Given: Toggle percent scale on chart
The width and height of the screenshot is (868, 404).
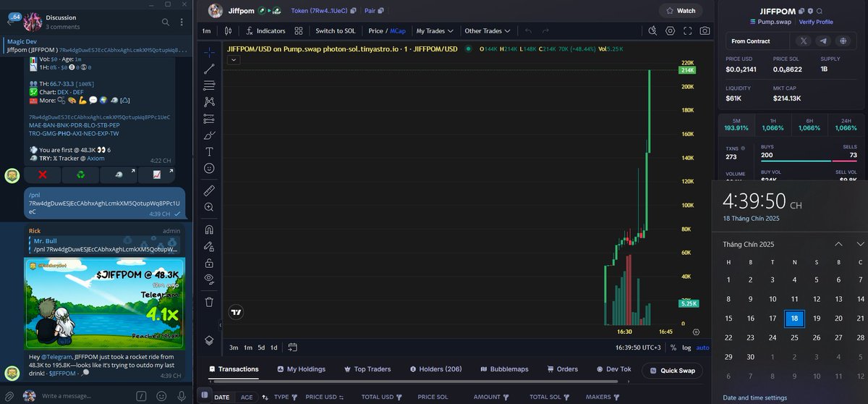Looking at the screenshot, I should click(x=673, y=348).
